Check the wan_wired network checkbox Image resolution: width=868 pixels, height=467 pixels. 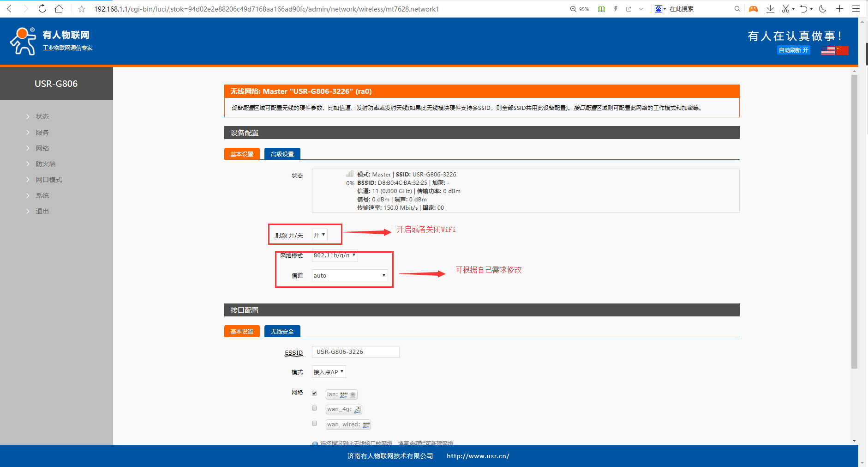point(314,424)
